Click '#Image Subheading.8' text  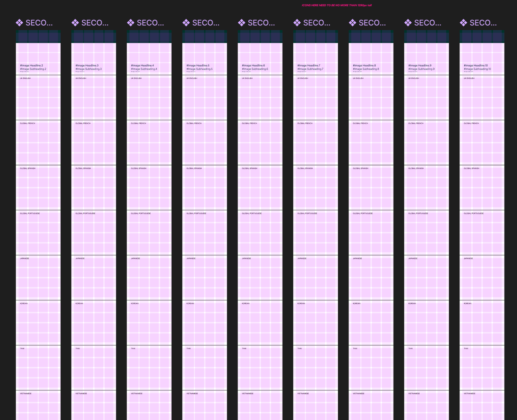pyautogui.click(x=366, y=69)
